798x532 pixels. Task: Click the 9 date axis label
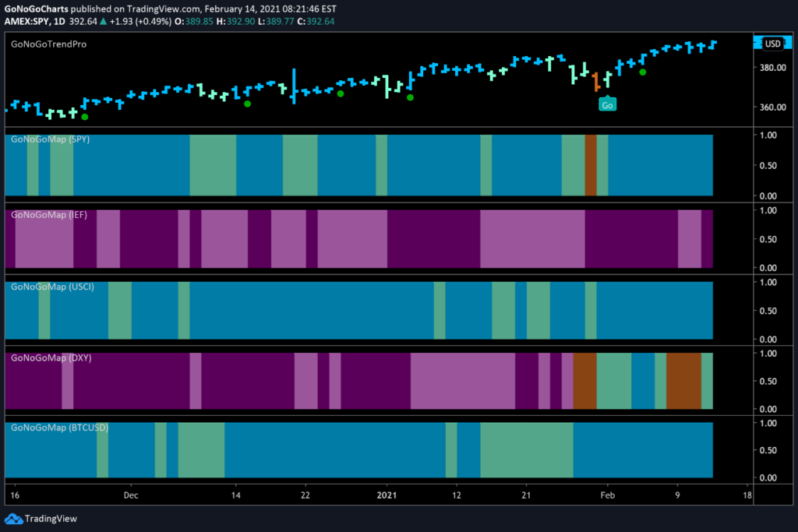click(677, 495)
